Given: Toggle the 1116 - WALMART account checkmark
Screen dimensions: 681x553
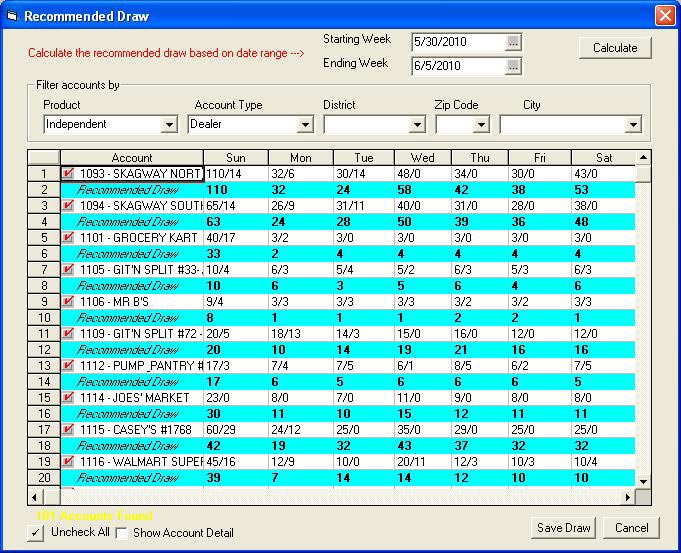Looking at the screenshot, I should [x=68, y=461].
